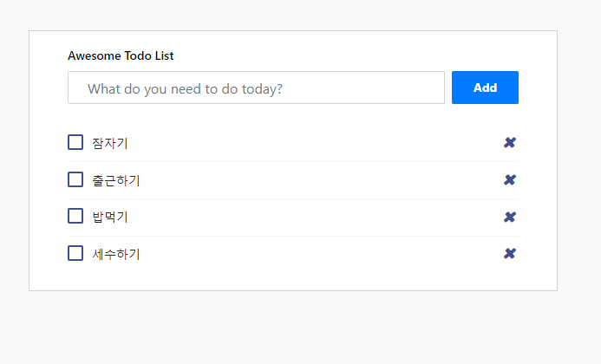Mark 밥먹기 as done with its checkbox

pyautogui.click(x=75, y=216)
